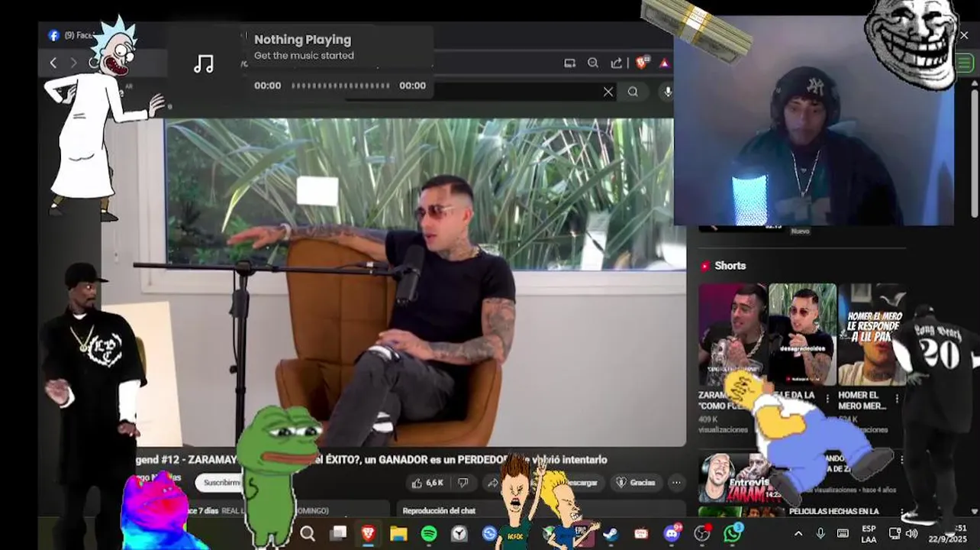Open Windows taskbar search
Screen dimensions: 980x550
(x=308, y=533)
